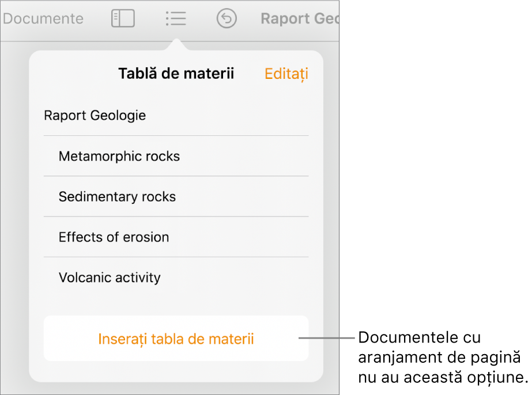The width and height of the screenshot is (532, 395).
Task: Open the Effects of erosion entry
Action: (x=114, y=237)
